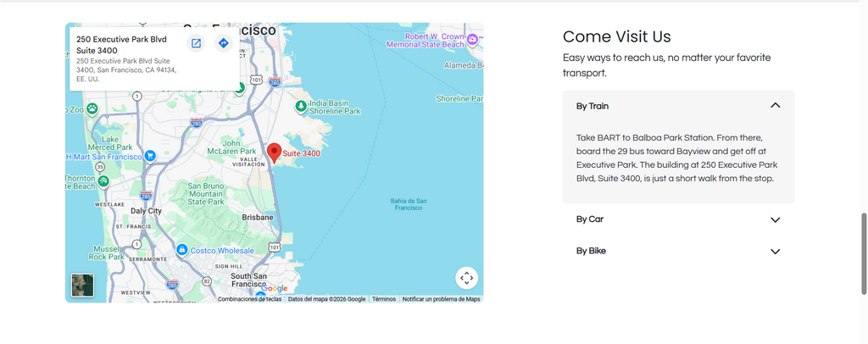Click India Basin Shoreline Park tree icon
Image resolution: width=868 pixels, height=344 pixels.
point(301,106)
